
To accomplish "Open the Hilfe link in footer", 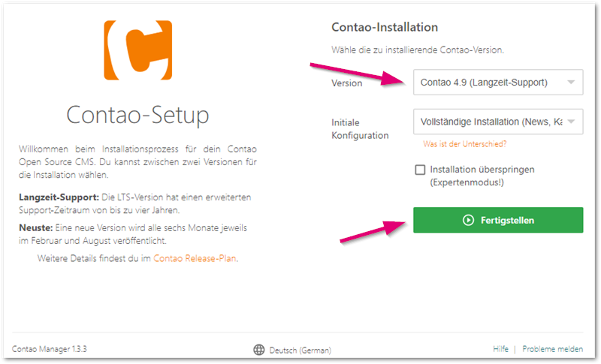I will [500, 350].
